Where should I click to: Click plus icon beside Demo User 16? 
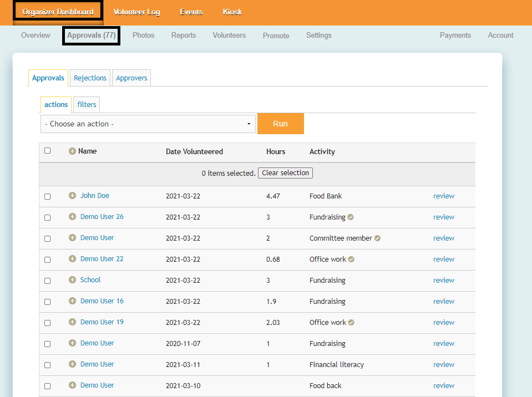72,301
